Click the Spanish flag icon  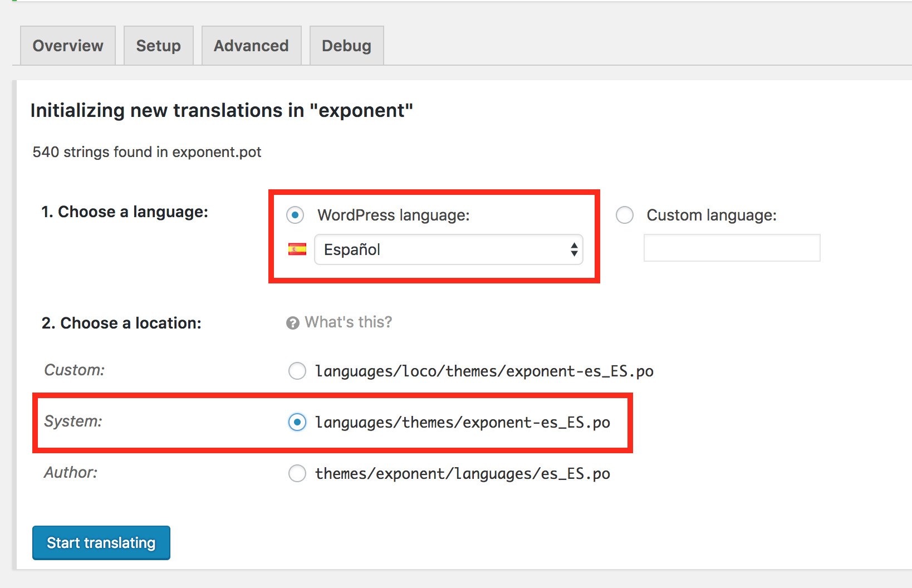[x=297, y=249]
